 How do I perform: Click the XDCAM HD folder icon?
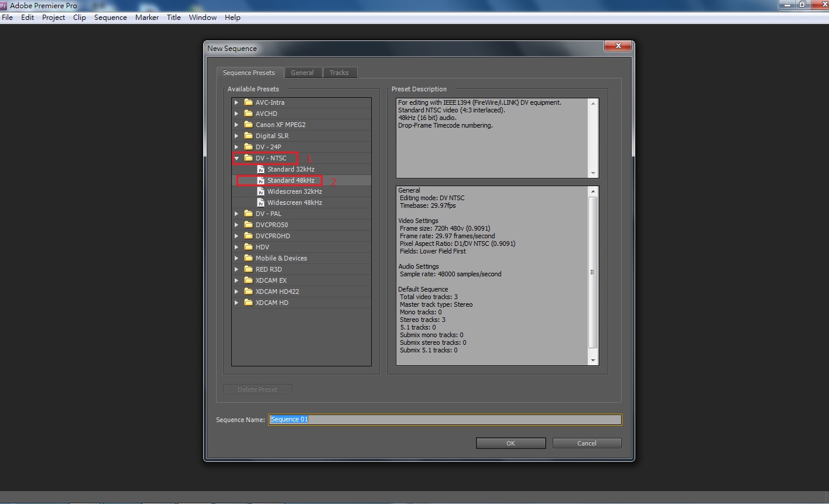[x=249, y=303]
